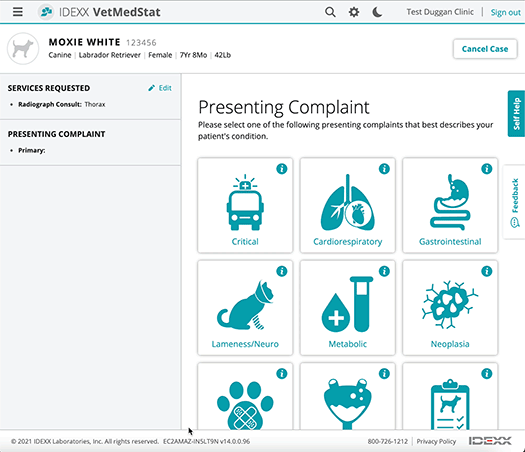Choose the Neoplasia complaint card

point(450,308)
